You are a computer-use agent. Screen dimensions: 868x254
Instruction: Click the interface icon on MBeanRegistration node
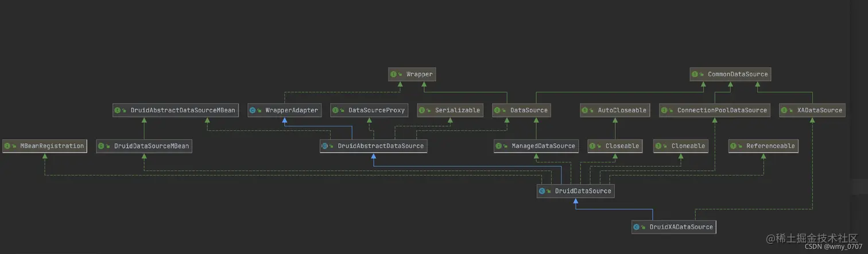(x=7, y=146)
